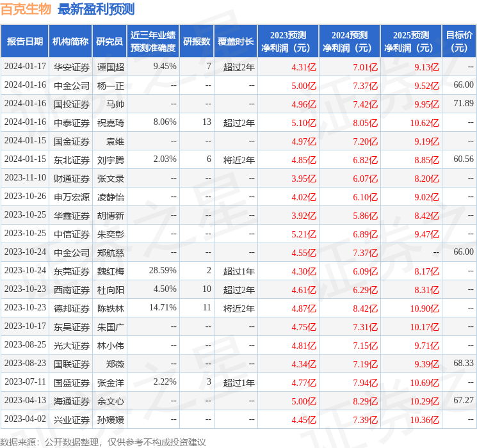This screenshot has width=477, height=448.
Task: Click the 研究员 column header
Action: [x=109, y=41]
